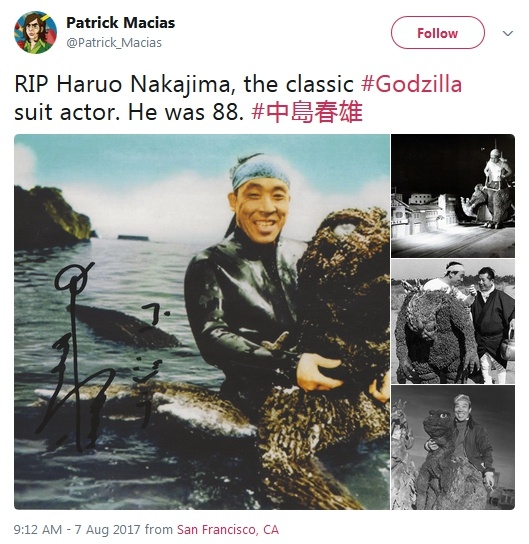The height and width of the screenshot is (544, 529).
Task: Open the #Godzilla hashtag link
Action: [x=411, y=85]
